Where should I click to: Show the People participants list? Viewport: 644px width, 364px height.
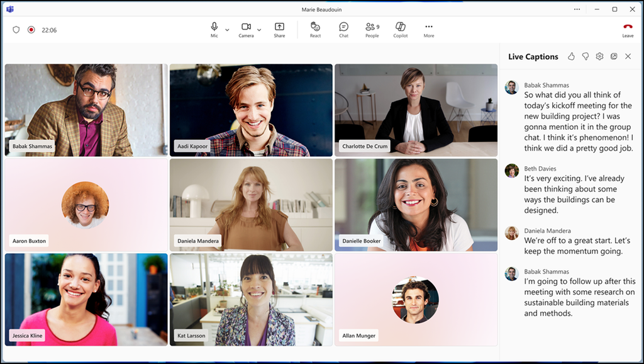(372, 30)
